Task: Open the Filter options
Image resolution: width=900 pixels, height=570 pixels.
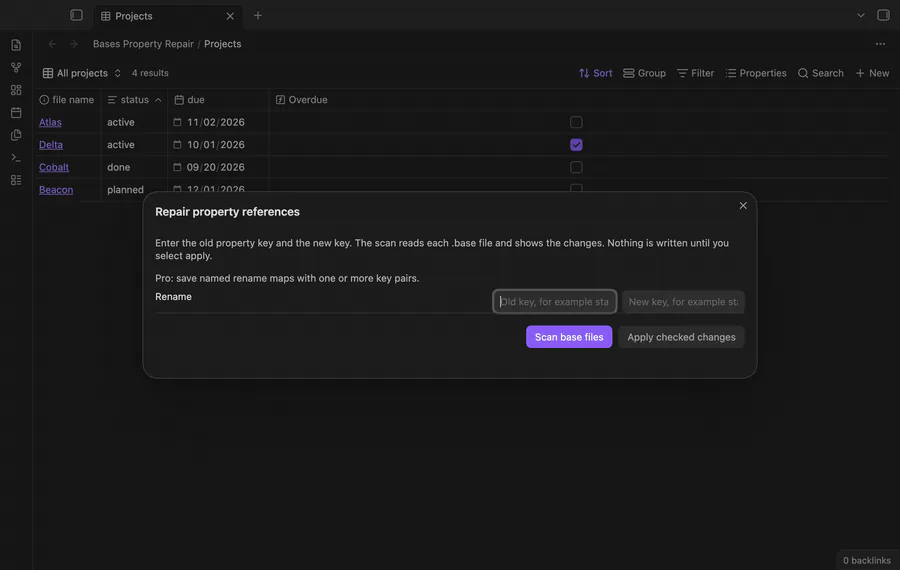Action: (695, 73)
